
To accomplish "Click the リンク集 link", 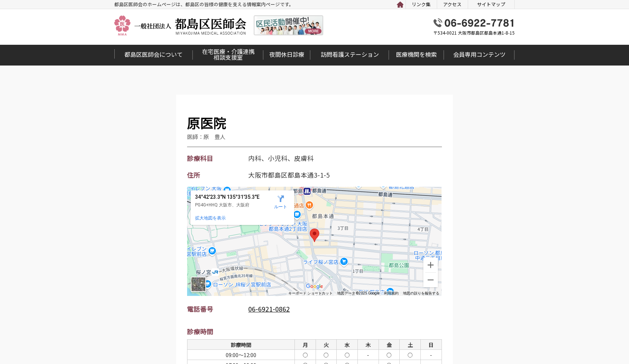I will point(421,5).
